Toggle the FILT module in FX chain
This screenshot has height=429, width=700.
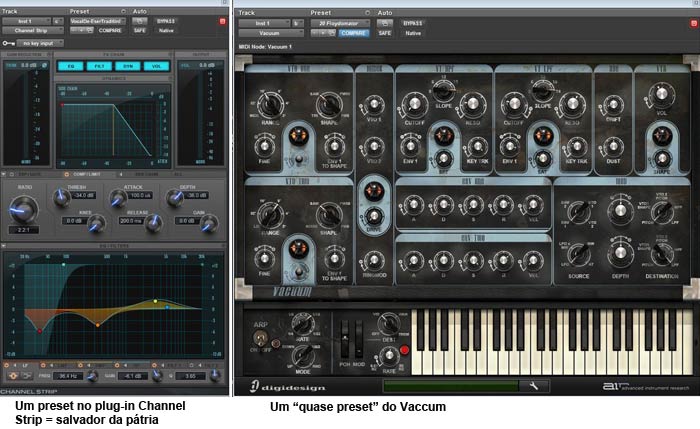pyautogui.click(x=99, y=66)
